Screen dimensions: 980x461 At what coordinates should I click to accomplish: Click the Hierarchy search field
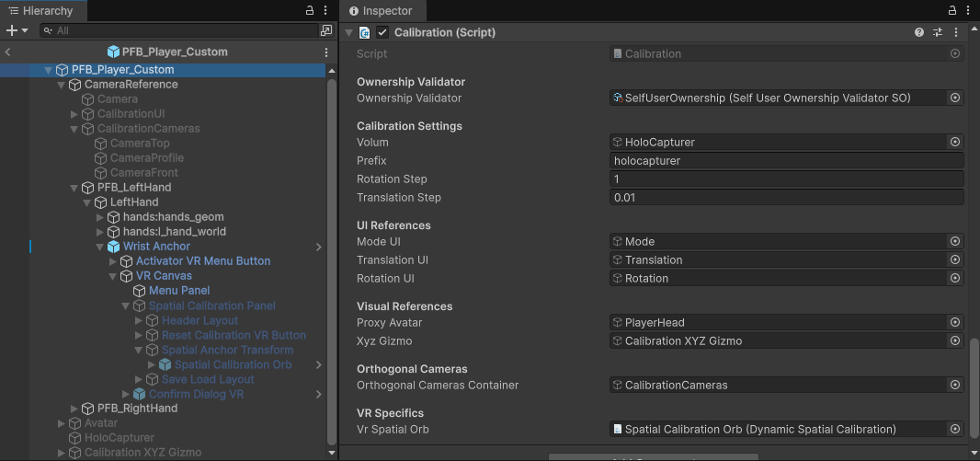point(180,30)
